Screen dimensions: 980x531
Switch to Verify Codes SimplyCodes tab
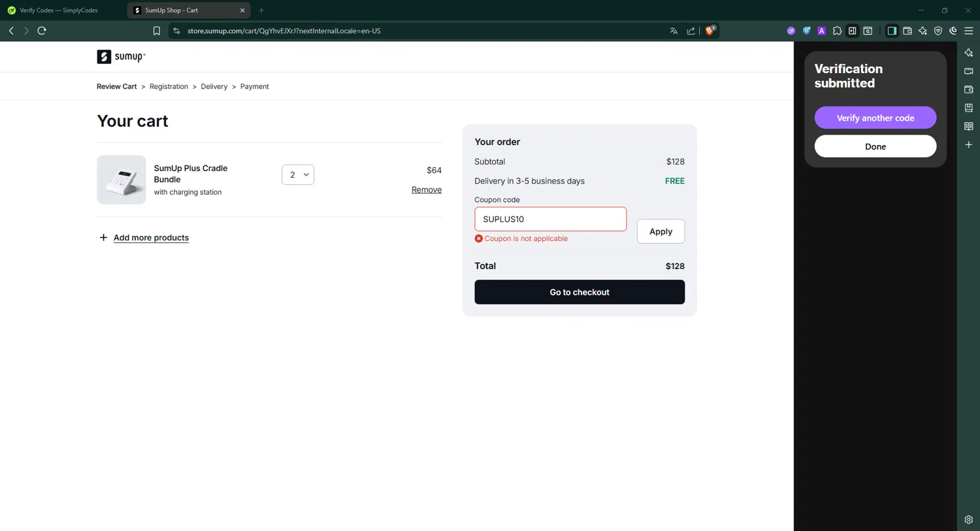pyautogui.click(x=59, y=10)
